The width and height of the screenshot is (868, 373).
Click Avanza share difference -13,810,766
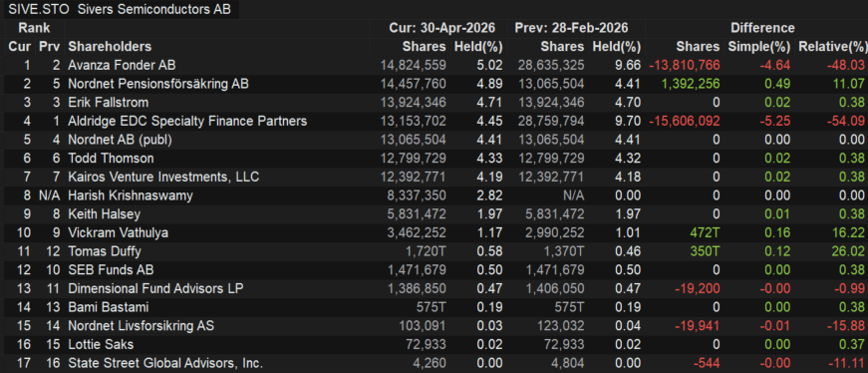[x=685, y=66]
